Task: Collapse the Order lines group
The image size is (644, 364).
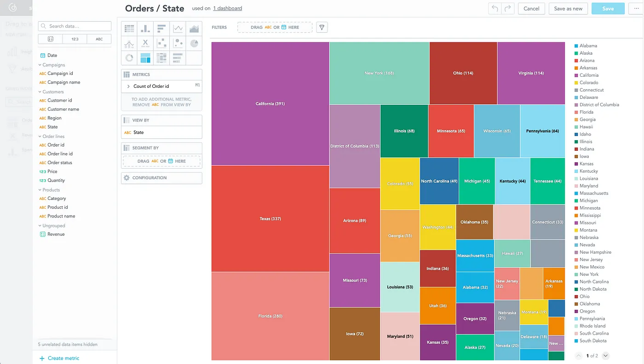Action: click(x=40, y=136)
